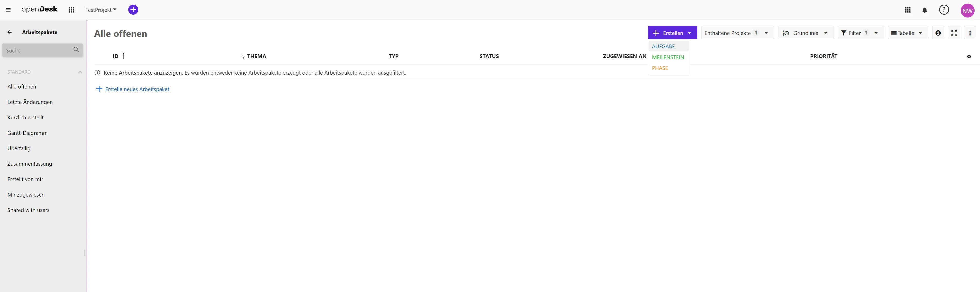Click the Erstelle neues Arbeitspaket link
Screen dimensions: 980x292
[137, 89]
